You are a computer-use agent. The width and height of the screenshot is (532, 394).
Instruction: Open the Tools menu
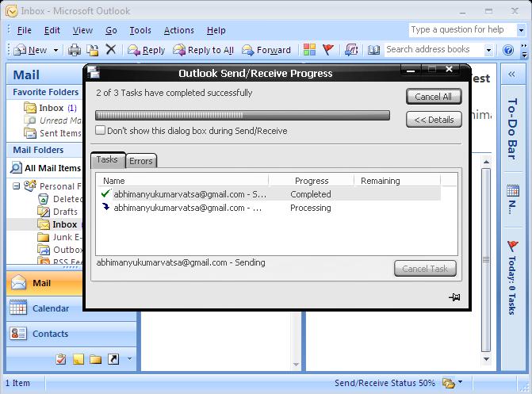140,30
